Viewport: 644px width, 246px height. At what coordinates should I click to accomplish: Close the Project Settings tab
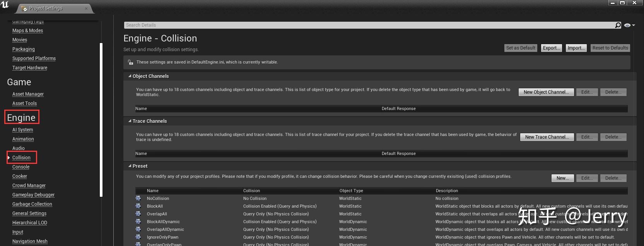[86, 8]
